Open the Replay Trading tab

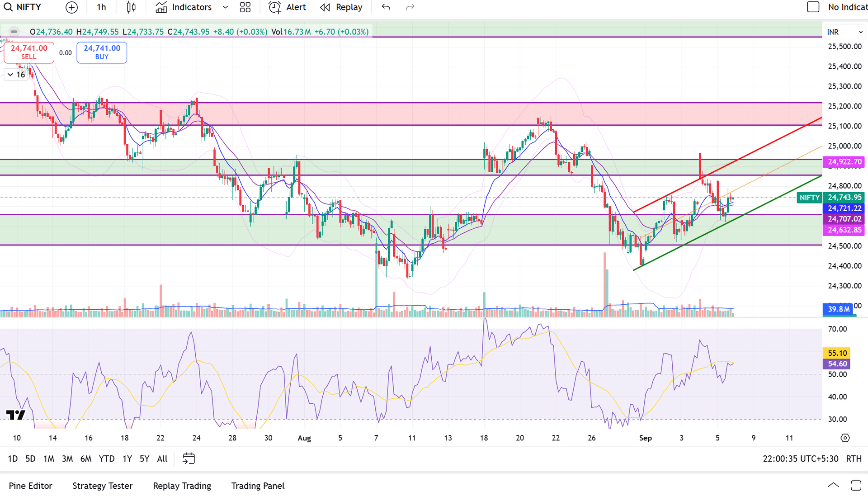coord(182,486)
